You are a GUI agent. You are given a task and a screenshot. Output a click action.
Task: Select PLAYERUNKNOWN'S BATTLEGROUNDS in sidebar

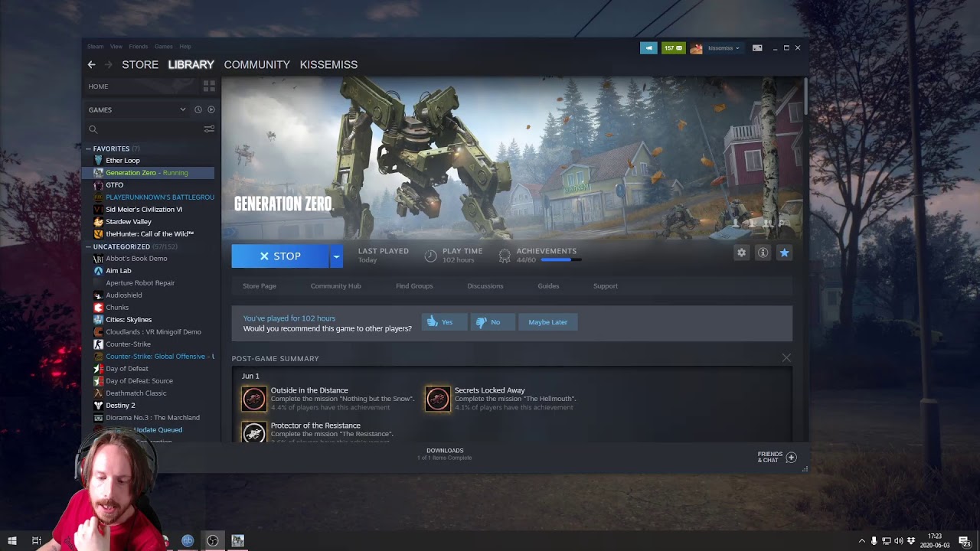pos(160,197)
